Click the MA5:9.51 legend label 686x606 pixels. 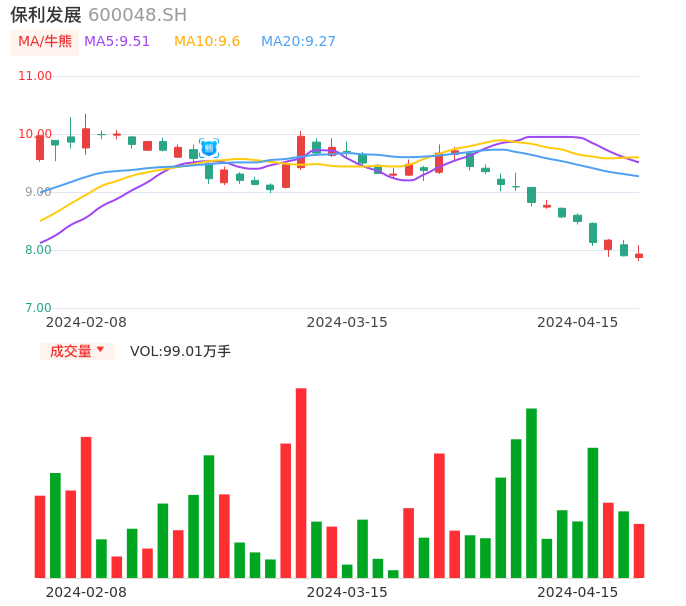point(117,42)
